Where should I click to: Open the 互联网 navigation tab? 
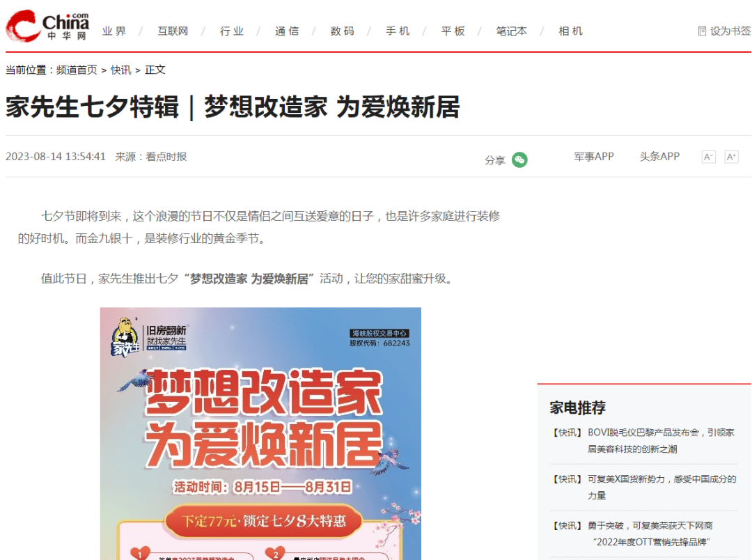click(x=173, y=31)
